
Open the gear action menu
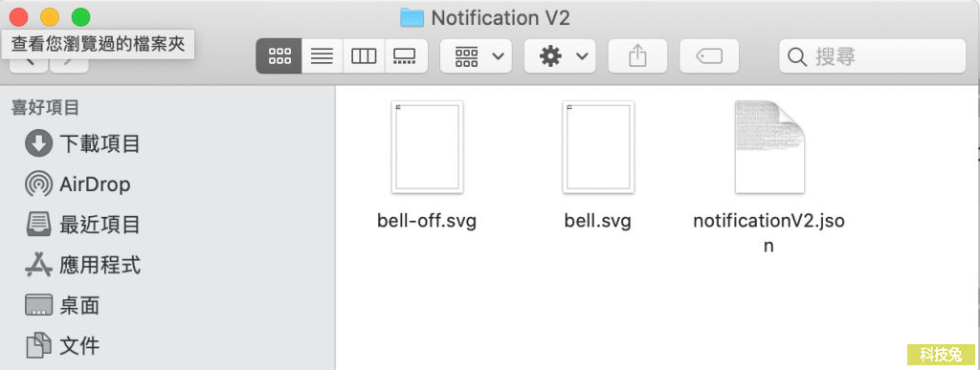560,56
